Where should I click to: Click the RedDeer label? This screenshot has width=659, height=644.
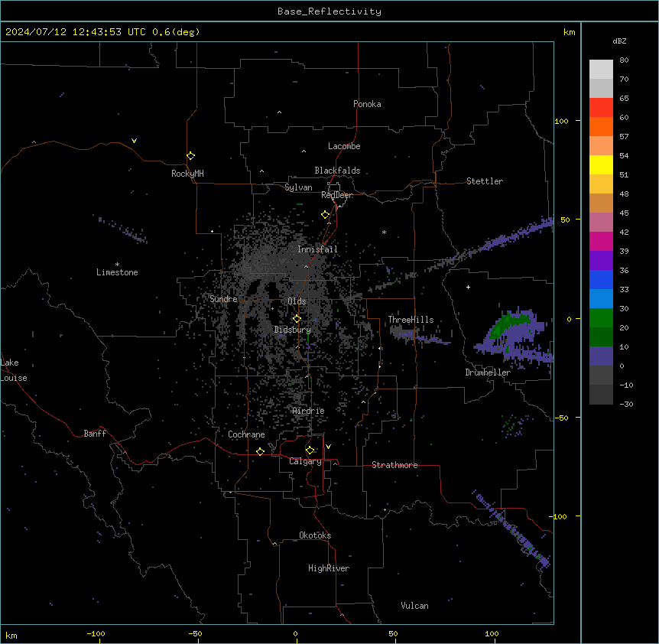[337, 195]
